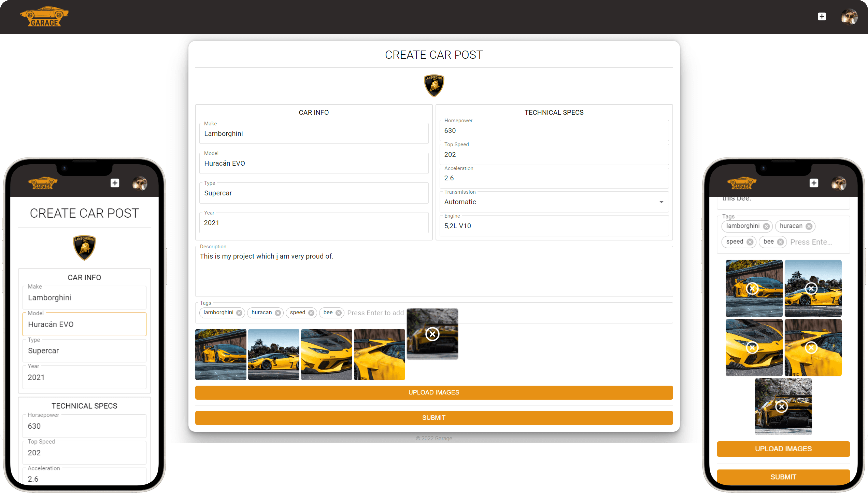The image size is (868, 497).
Task: Tap the Lamborghini emblem in left phone
Action: tap(84, 248)
